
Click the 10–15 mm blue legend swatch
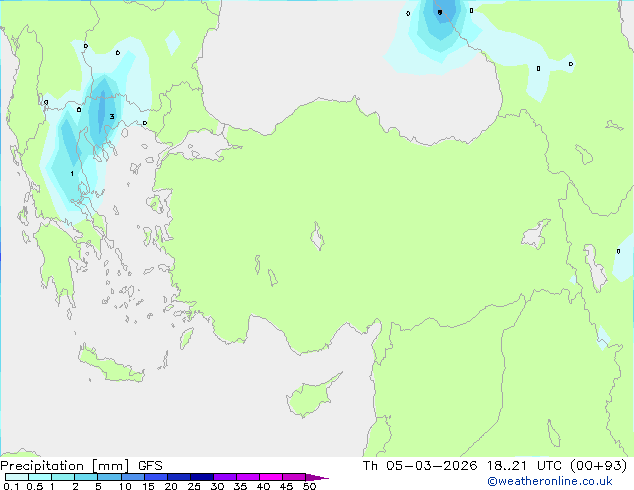pos(132,477)
